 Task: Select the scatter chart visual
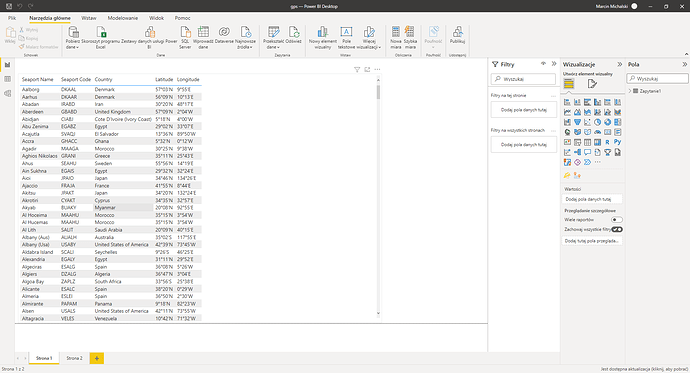point(587,122)
